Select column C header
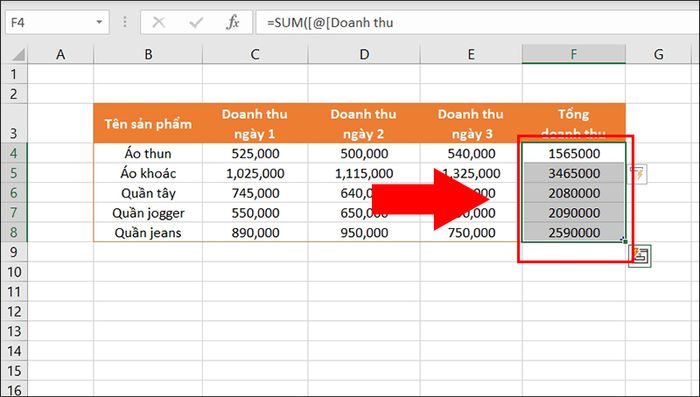This screenshot has width=700, height=397. 255,54
